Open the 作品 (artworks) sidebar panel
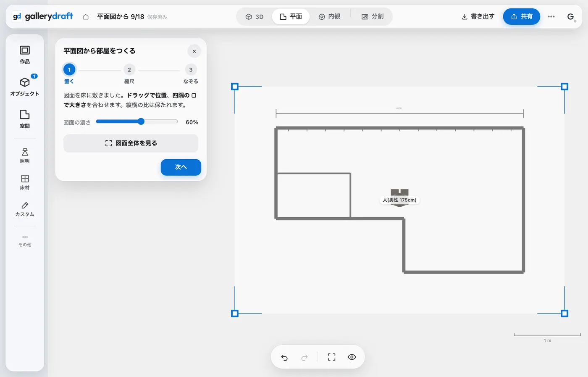The width and height of the screenshot is (588, 377). coord(25,55)
